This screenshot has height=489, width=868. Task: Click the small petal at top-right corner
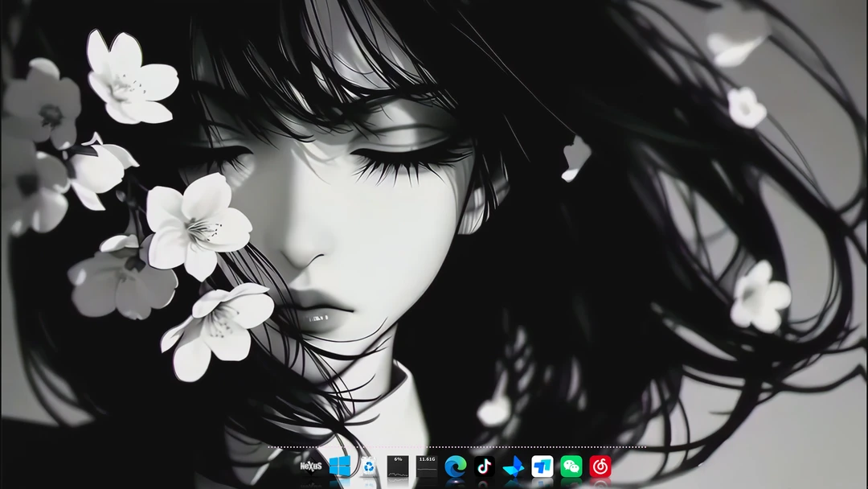[x=735, y=39]
